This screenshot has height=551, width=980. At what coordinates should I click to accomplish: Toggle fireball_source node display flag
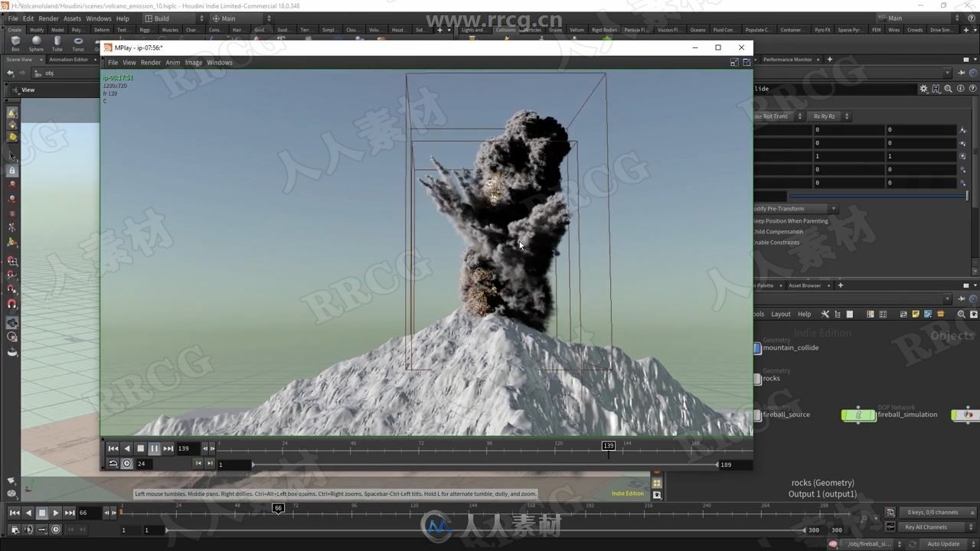click(758, 415)
